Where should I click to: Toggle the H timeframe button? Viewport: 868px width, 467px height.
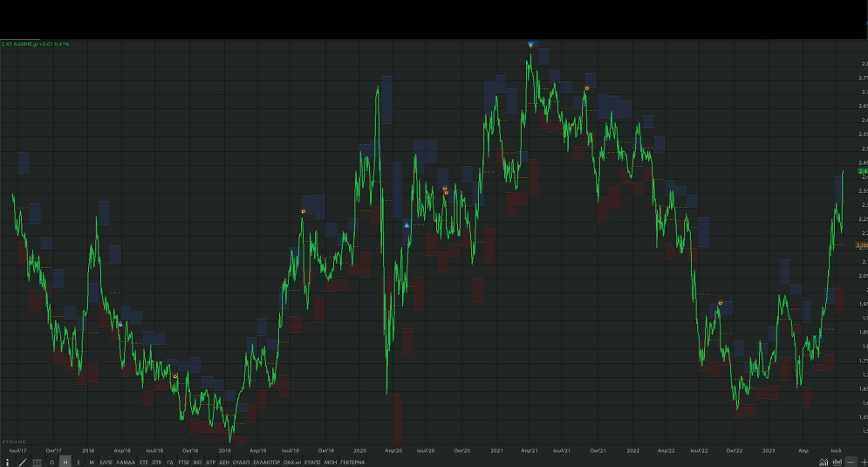click(x=65, y=462)
